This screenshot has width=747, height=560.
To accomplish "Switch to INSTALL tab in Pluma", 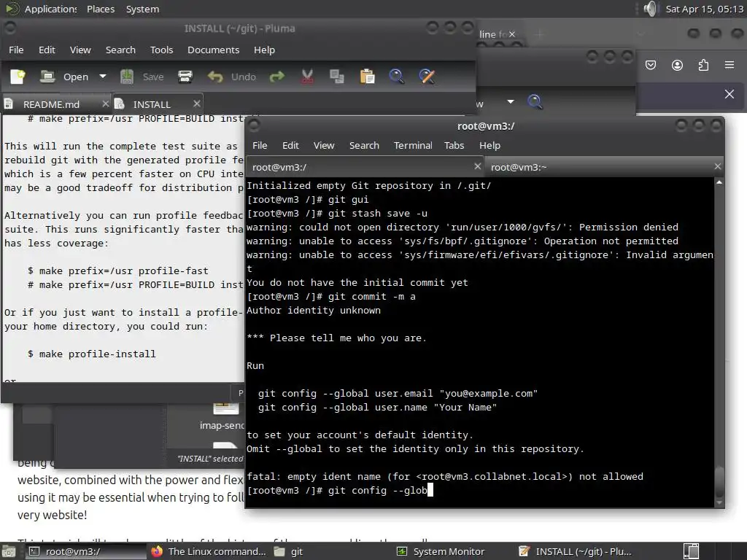I will (x=152, y=104).
